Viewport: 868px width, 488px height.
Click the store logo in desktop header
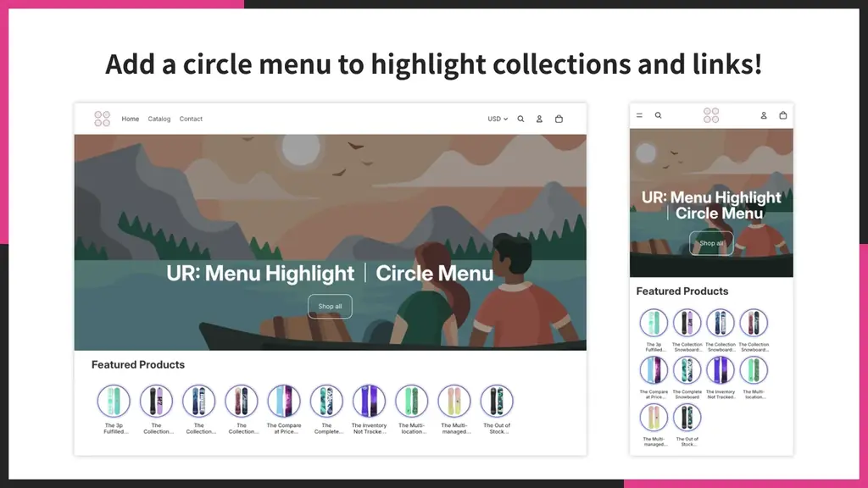pos(102,119)
